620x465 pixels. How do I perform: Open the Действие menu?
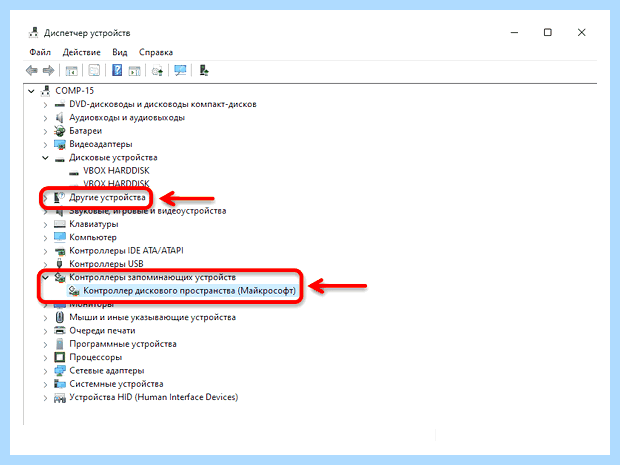pos(81,52)
